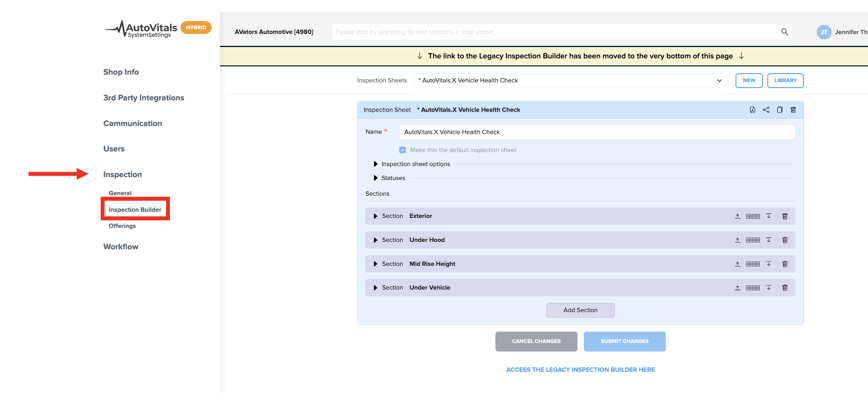The width and height of the screenshot is (868, 394).
Task: Select Inspection Builder submenu item
Action: [135, 210]
